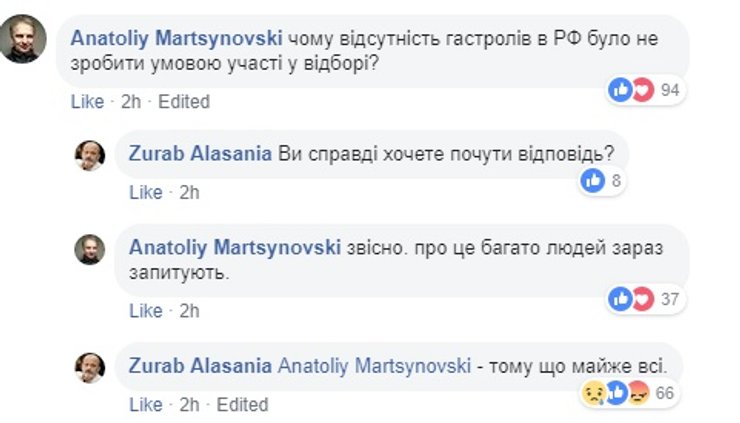Click Zurab Alasania's avatar on last reply

90,367
